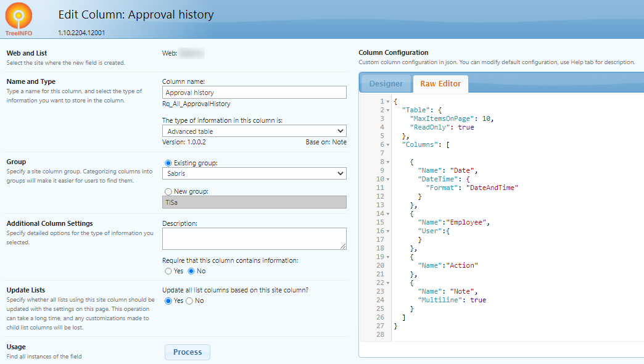Collapse the DateTime fold at line 10
Image resolution: width=644 pixels, height=364 pixels.
tap(388, 179)
